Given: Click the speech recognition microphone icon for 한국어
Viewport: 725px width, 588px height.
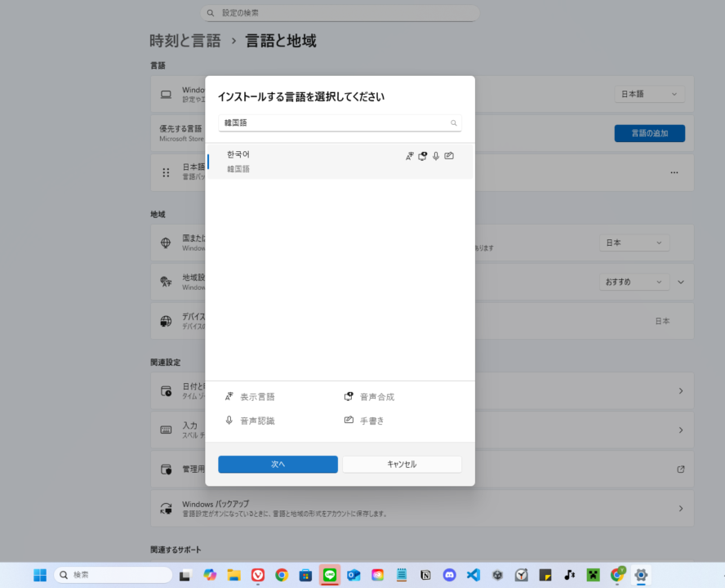Looking at the screenshot, I should tap(436, 156).
